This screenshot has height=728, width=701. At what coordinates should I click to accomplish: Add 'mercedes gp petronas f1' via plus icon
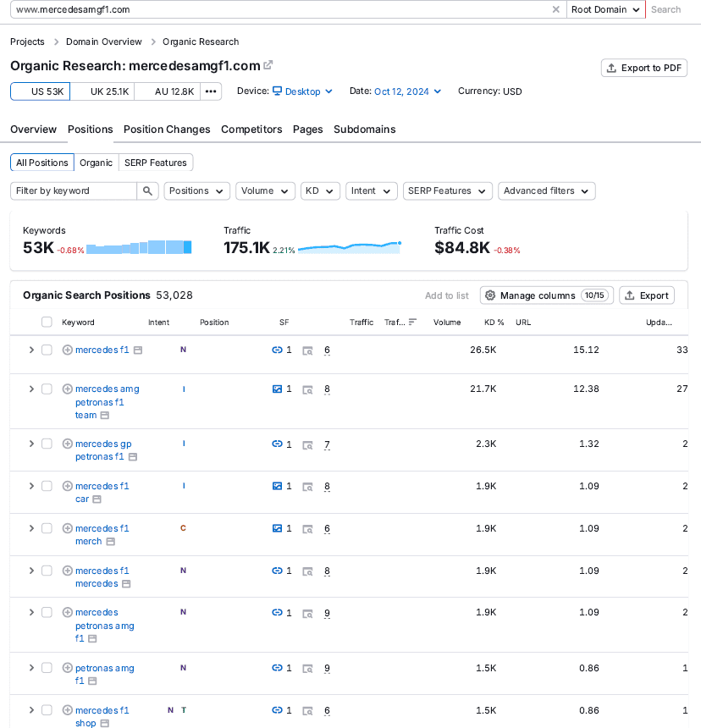click(68, 444)
